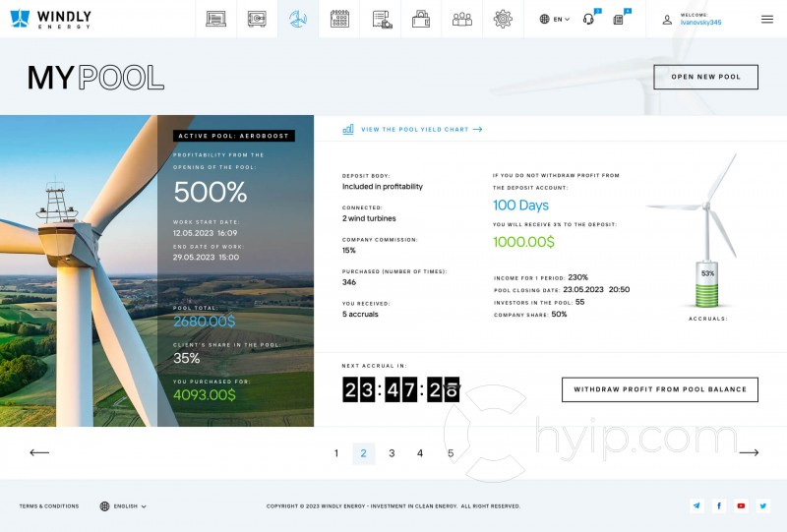Click the user profile avatar icon
This screenshot has width=787, height=532.
[667, 20]
